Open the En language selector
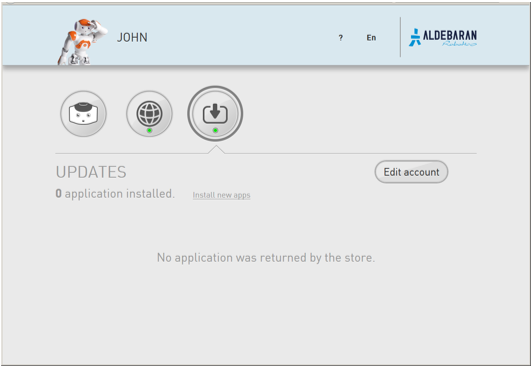 371,38
